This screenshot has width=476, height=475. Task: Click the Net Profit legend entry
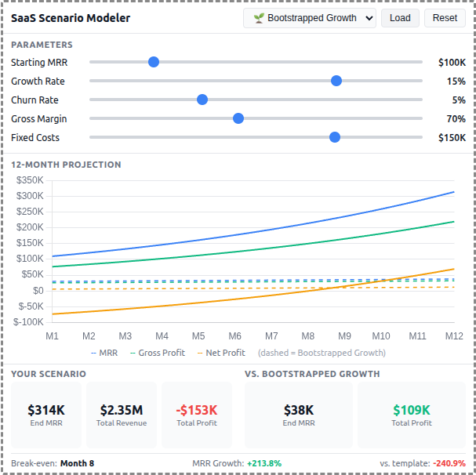tap(220, 353)
